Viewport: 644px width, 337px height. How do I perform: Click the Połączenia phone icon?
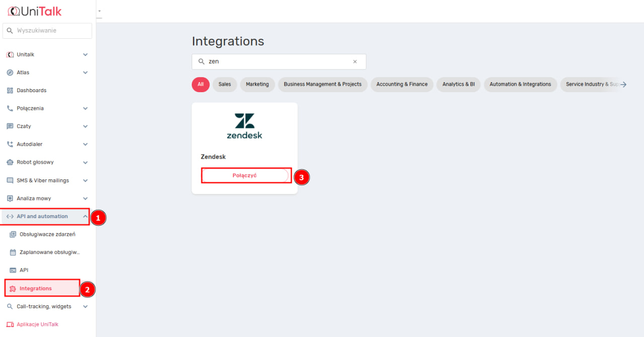(10, 108)
